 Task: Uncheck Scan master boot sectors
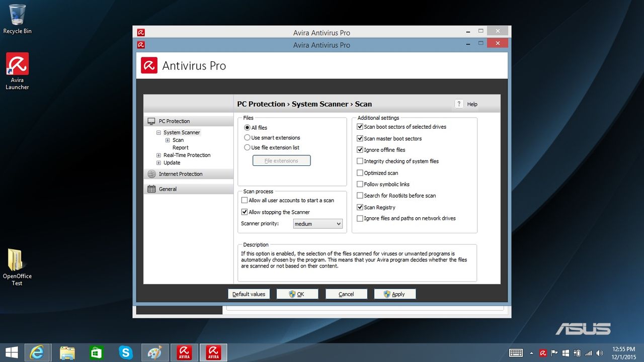coord(389,138)
